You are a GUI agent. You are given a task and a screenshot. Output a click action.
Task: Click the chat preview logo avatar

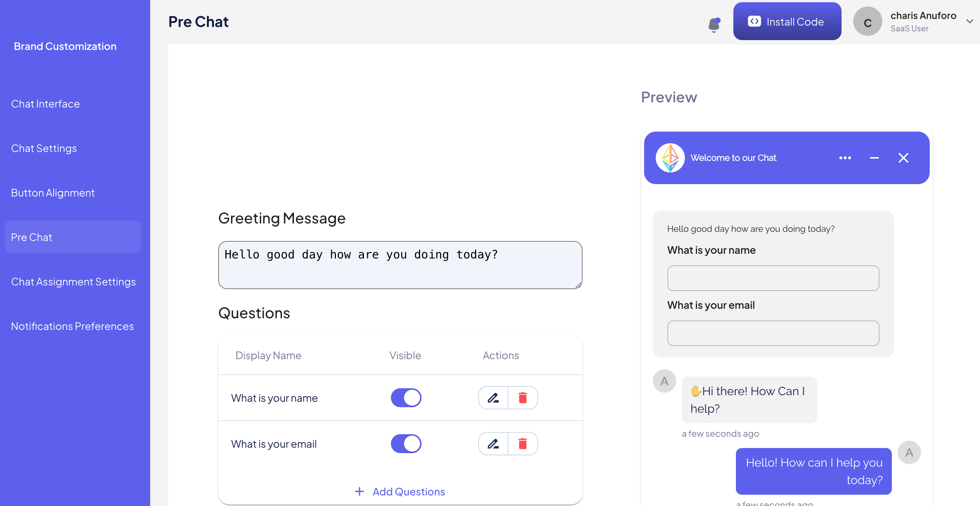pyautogui.click(x=670, y=158)
